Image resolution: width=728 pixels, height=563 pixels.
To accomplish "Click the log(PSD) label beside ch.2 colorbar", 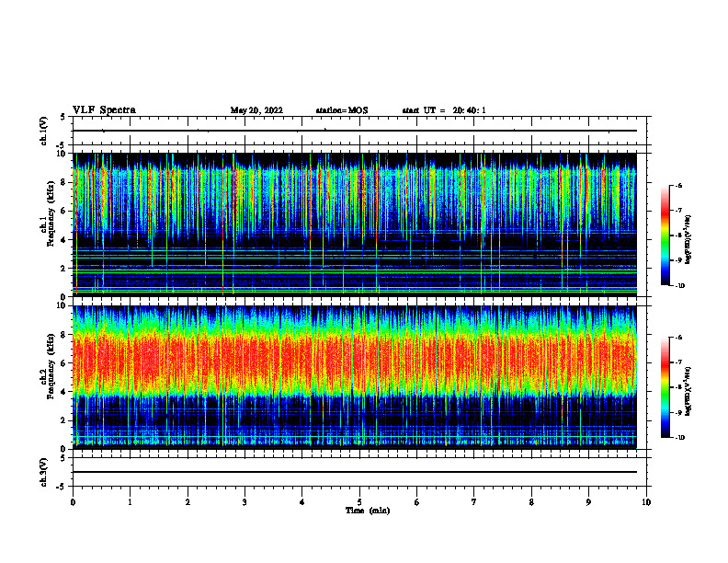I will pyautogui.click(x=688, y=392).
